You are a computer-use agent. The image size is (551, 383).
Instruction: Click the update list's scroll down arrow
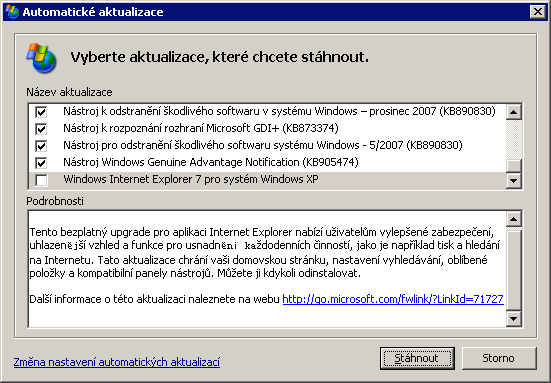click(x=513, y=181)
